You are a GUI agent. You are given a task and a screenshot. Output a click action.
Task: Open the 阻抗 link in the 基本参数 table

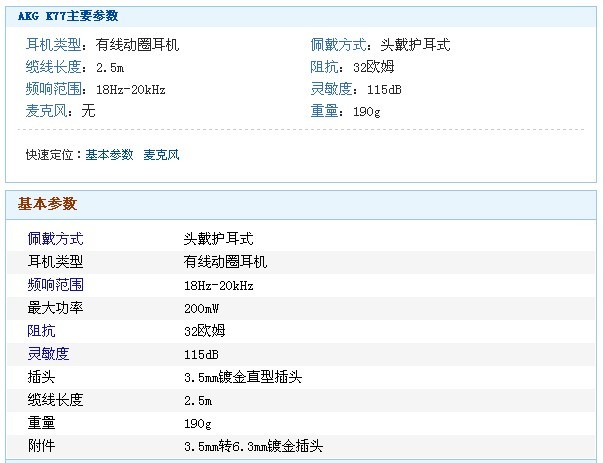click(x=42, y=331)
